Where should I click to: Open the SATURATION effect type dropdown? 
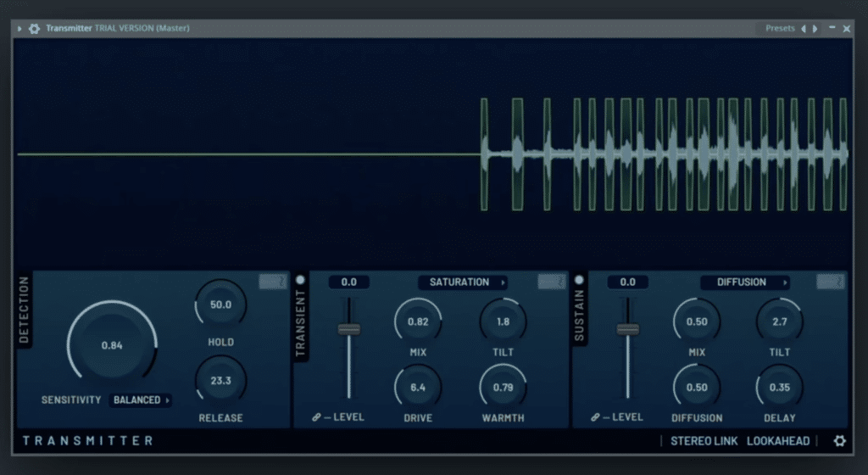464,282
